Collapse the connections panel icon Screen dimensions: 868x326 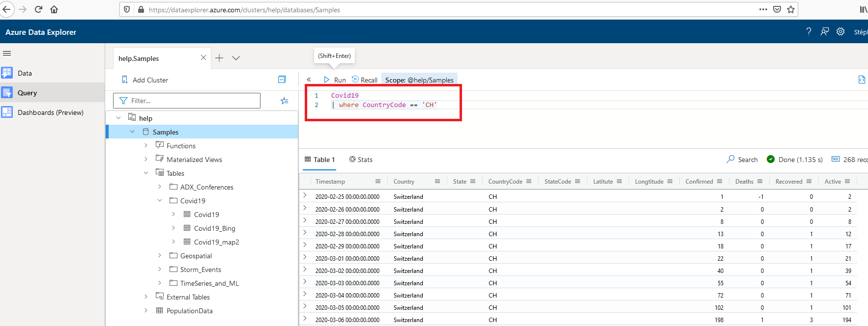[x=282, y=80]
